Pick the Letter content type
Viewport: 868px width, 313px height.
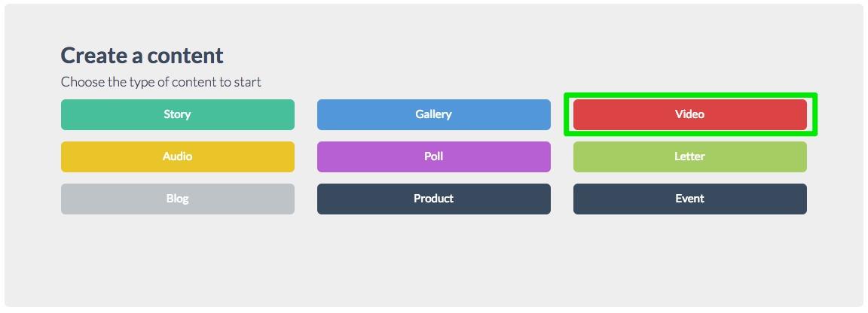click(x=689, y=156)
